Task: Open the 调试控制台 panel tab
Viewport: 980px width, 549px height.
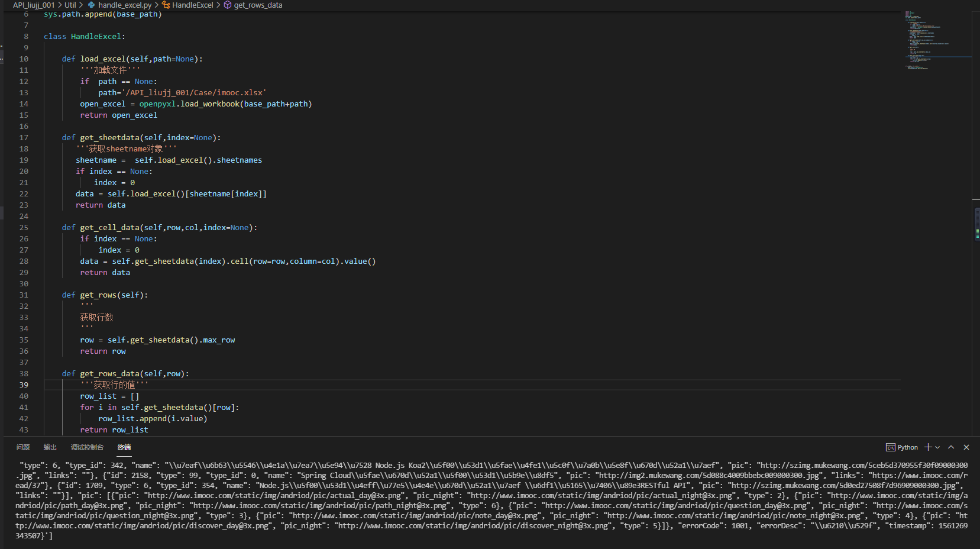Action: click(x=87, y=447)
